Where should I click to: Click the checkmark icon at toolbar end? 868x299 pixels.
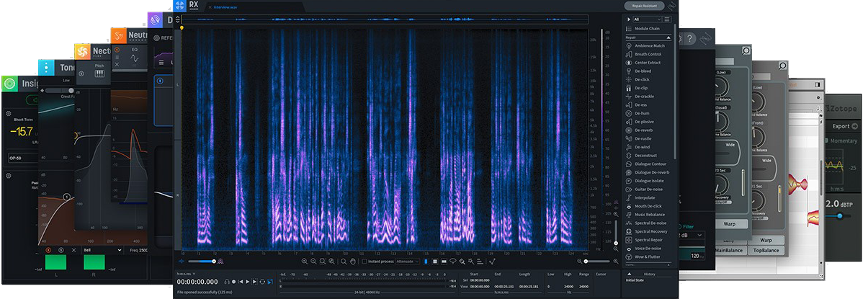492,261
